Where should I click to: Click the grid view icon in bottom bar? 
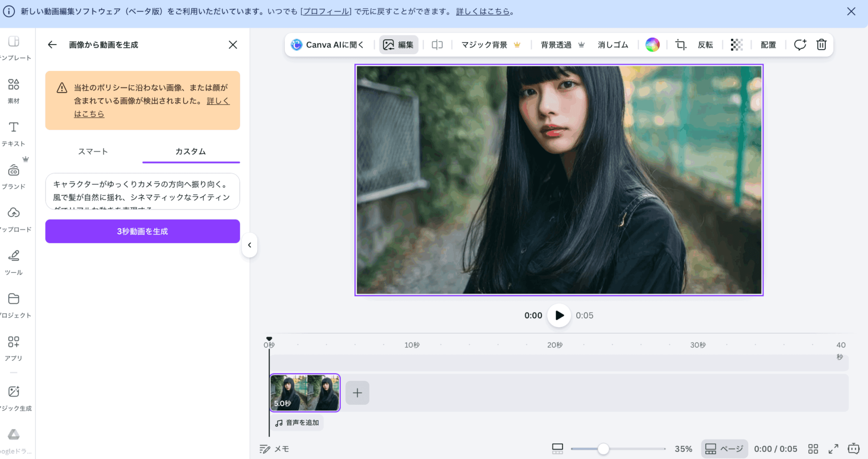[813, 449]
